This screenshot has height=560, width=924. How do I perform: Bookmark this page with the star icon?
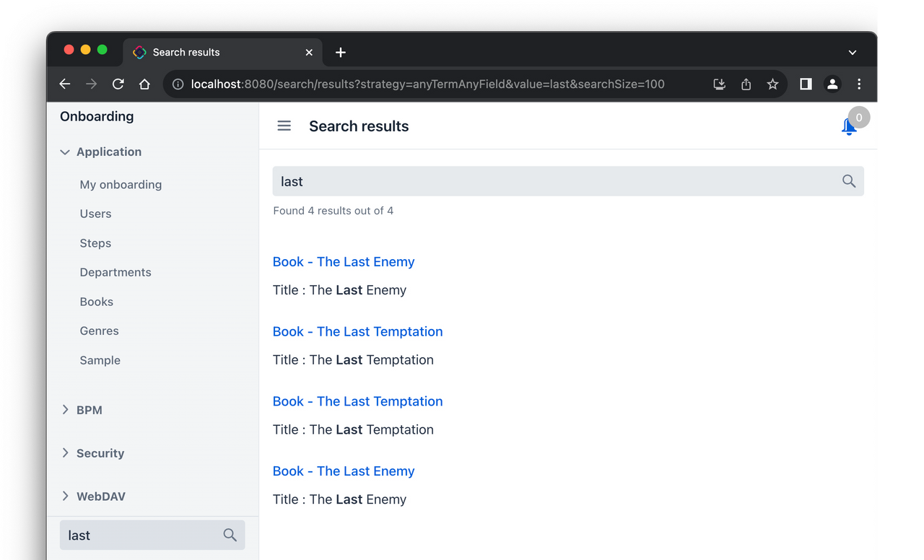coord(772,84)
